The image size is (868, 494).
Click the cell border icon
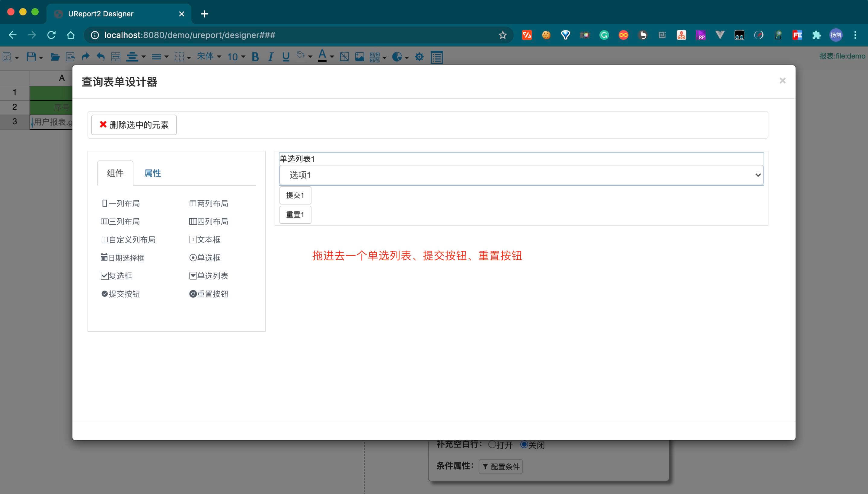coord(179,57)
